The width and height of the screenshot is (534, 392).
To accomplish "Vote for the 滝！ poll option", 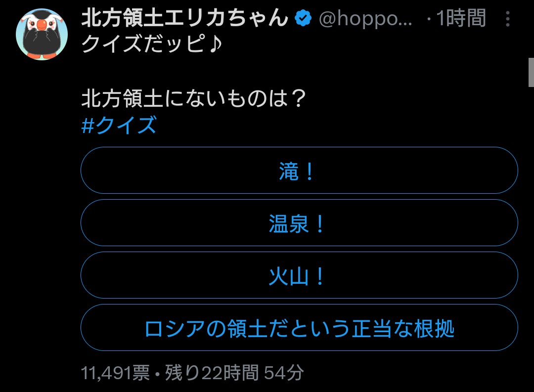I will click(x=299, y=171).
